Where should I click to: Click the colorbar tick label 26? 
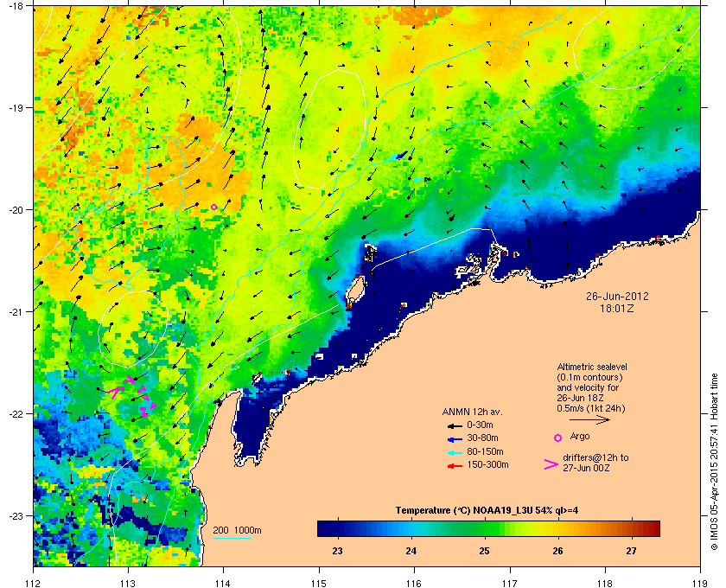tap(558, 551)
